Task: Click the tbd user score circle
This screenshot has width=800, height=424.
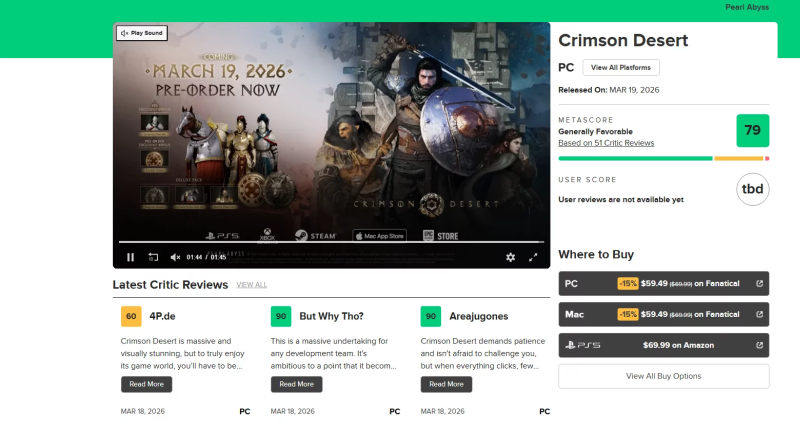Action: coord(752,189)
